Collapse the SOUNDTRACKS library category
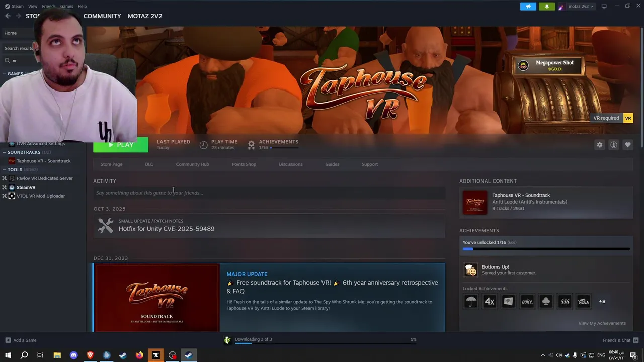Viewport: 644px width, 362px height. coord(4,152)
